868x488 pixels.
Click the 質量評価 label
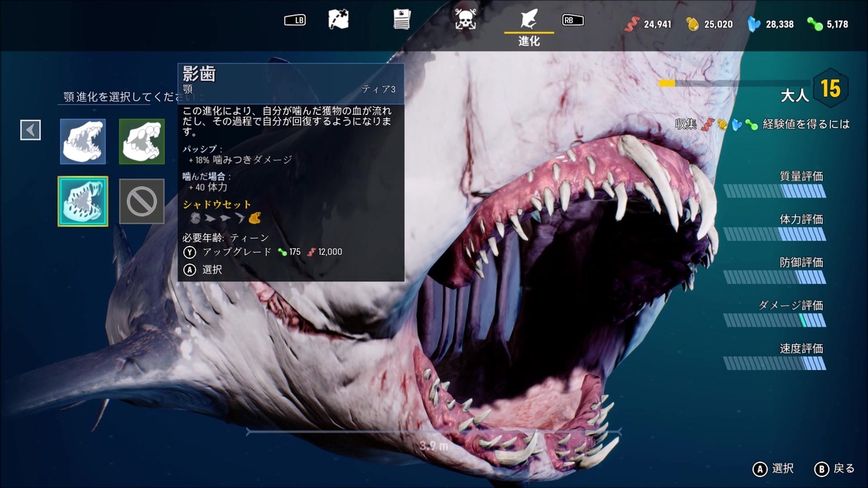coord(802,176)
